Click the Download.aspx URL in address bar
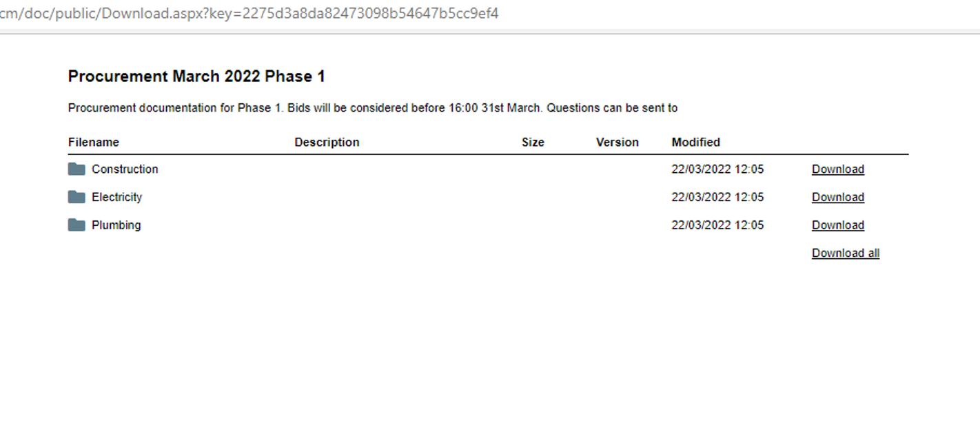Viewport: 980px width, 427px height. [x=249, y=13]
